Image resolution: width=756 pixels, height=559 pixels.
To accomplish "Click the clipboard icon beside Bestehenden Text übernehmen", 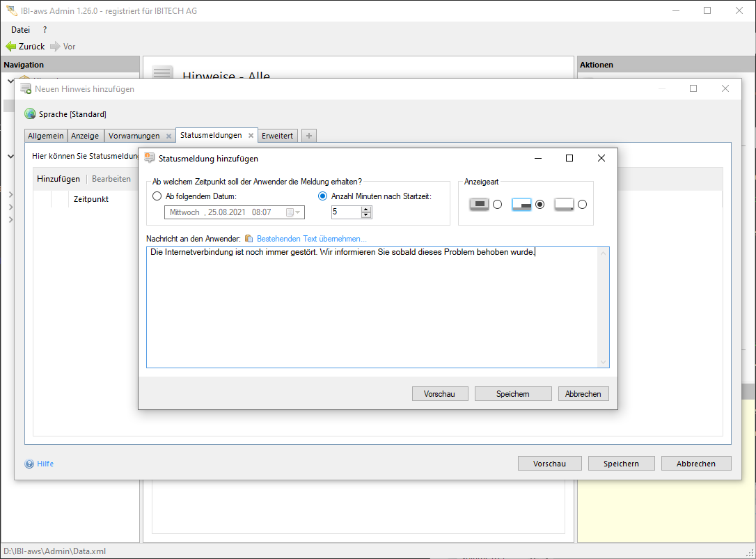I will click(x=249, y=239).
